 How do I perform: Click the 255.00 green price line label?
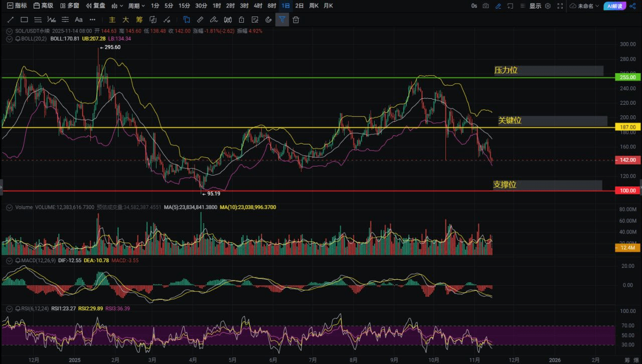pyautogui.click(x=627, y=78)
